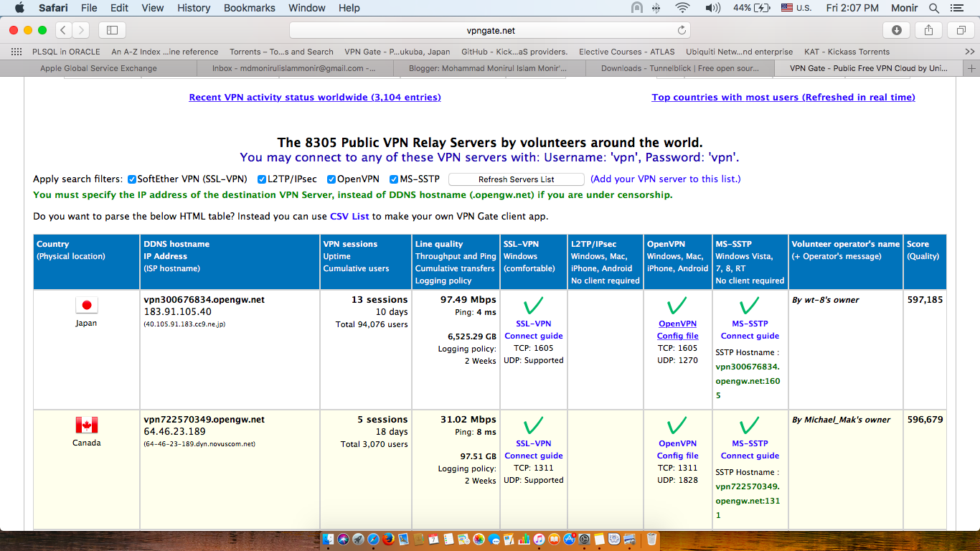Switch to Downloads - Tunnelblick tab
The width and height of the screenshot is (980, 551).
click(x=681, y=68)
